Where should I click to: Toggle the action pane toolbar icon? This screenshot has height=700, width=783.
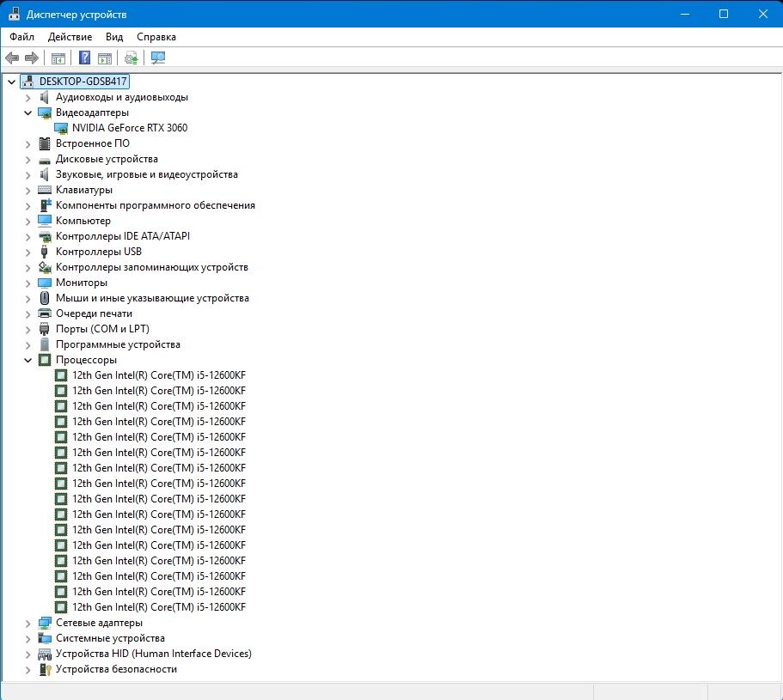click(105, 58)
